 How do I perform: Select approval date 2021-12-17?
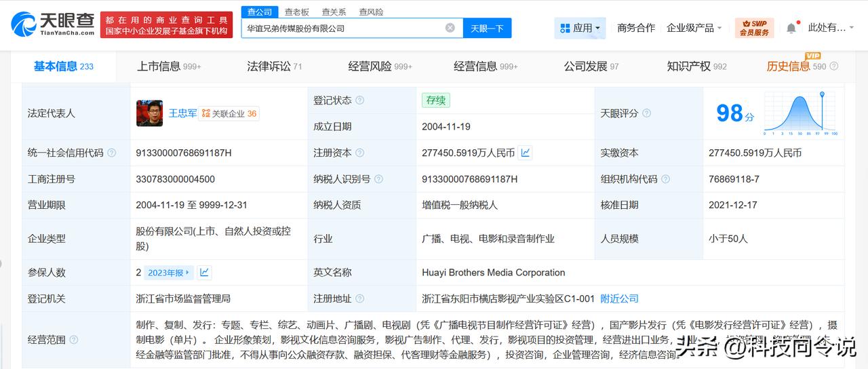click(x=732, y=205)
